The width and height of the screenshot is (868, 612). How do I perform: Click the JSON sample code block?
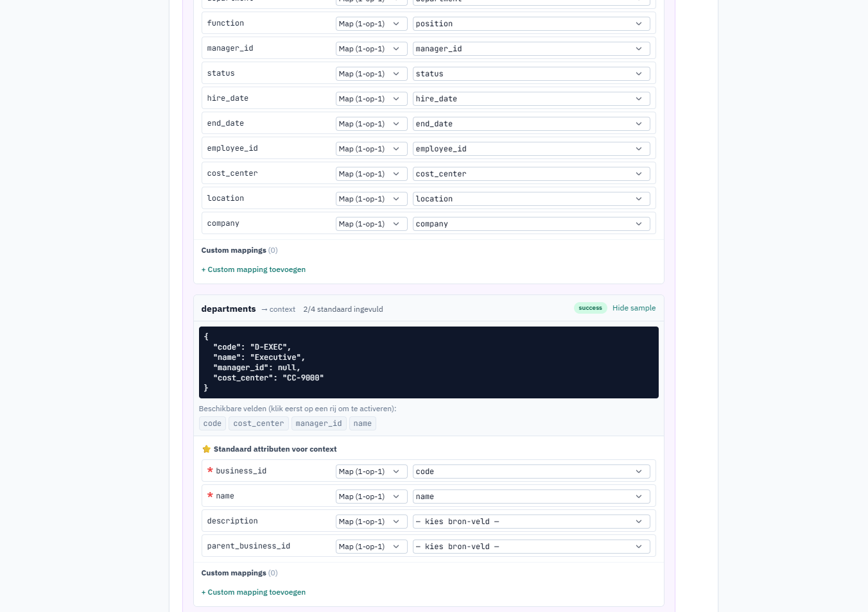[x=429, y=362]
